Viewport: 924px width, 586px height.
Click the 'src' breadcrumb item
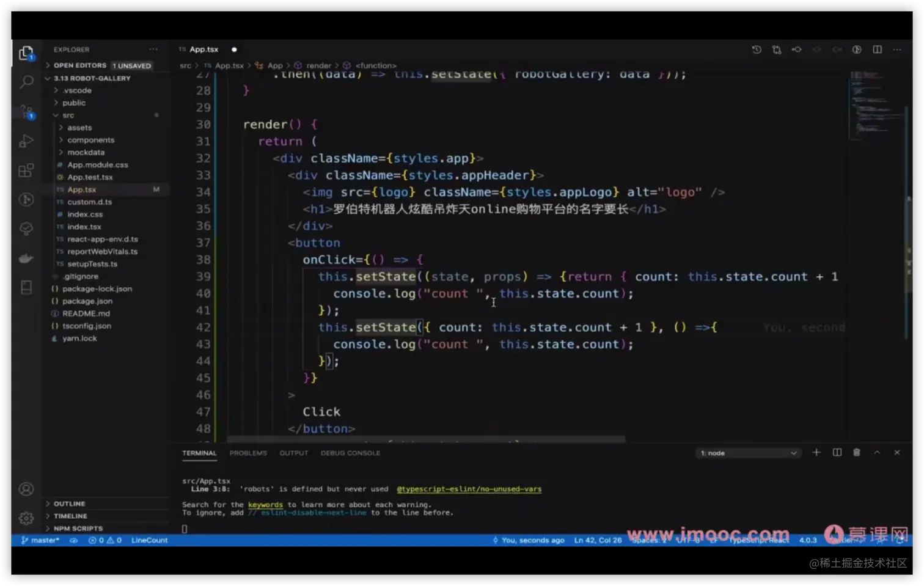tap(185, 65)
